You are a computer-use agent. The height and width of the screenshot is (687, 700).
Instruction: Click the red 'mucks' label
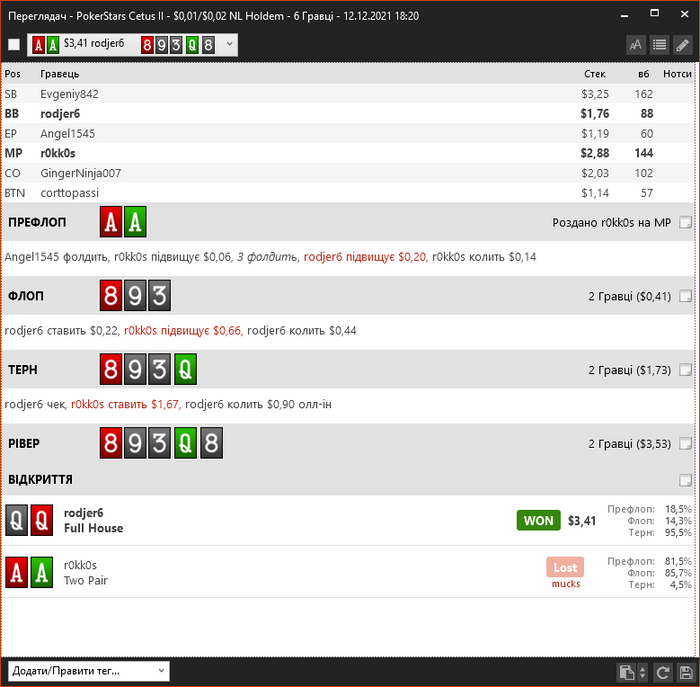pos(566,584)
